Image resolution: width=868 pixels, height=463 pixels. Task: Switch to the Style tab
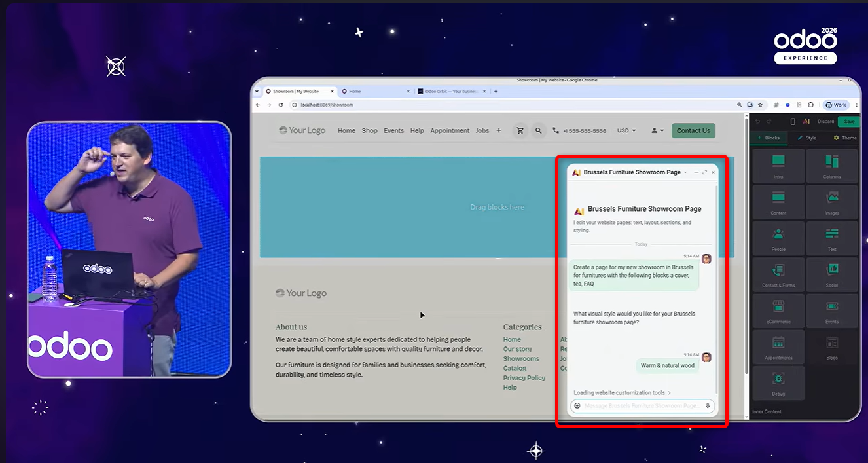(806, 138)
